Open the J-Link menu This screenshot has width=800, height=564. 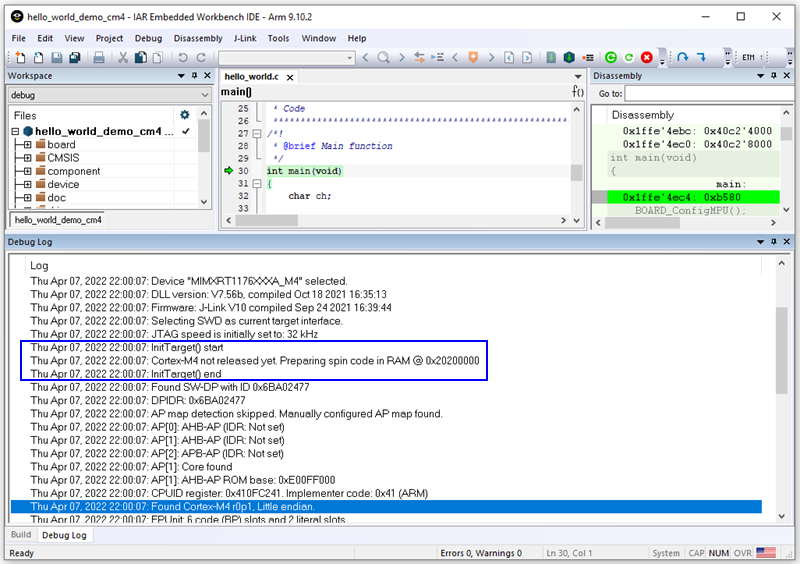point(245,38)
